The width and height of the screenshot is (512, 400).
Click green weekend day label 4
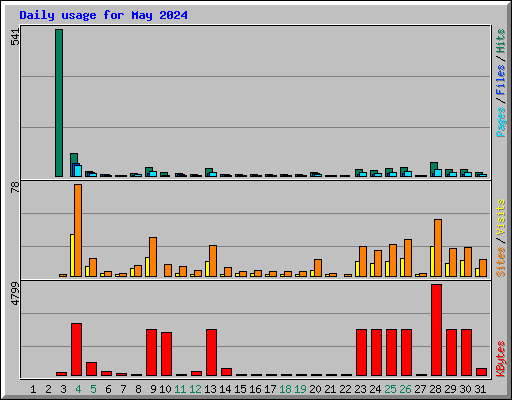point(78,389)
